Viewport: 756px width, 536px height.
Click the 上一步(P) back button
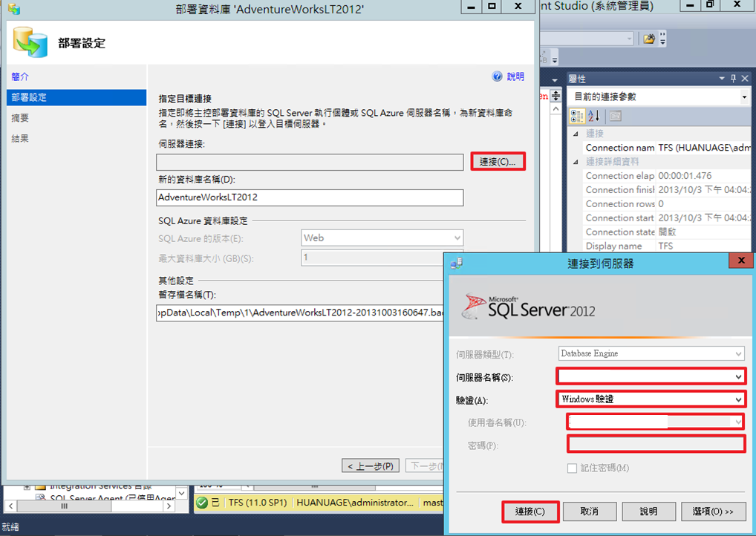coord(371,466)
